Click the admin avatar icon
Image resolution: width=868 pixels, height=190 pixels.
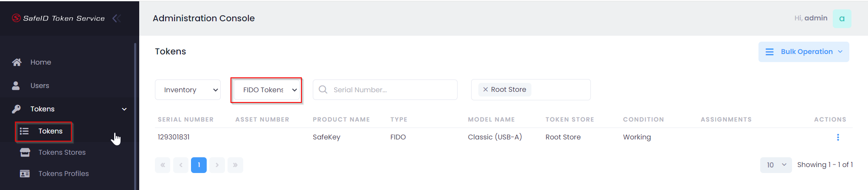tap(842, 19)
